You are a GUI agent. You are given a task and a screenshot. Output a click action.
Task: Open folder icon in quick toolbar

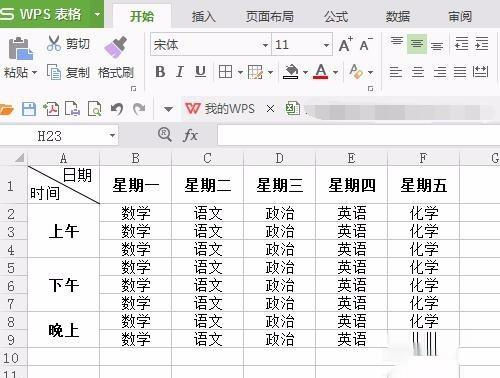click(x=6, y=109)
